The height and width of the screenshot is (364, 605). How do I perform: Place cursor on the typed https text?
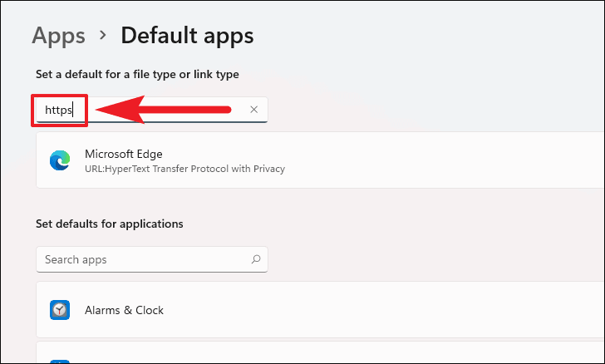tap(58, 110)
